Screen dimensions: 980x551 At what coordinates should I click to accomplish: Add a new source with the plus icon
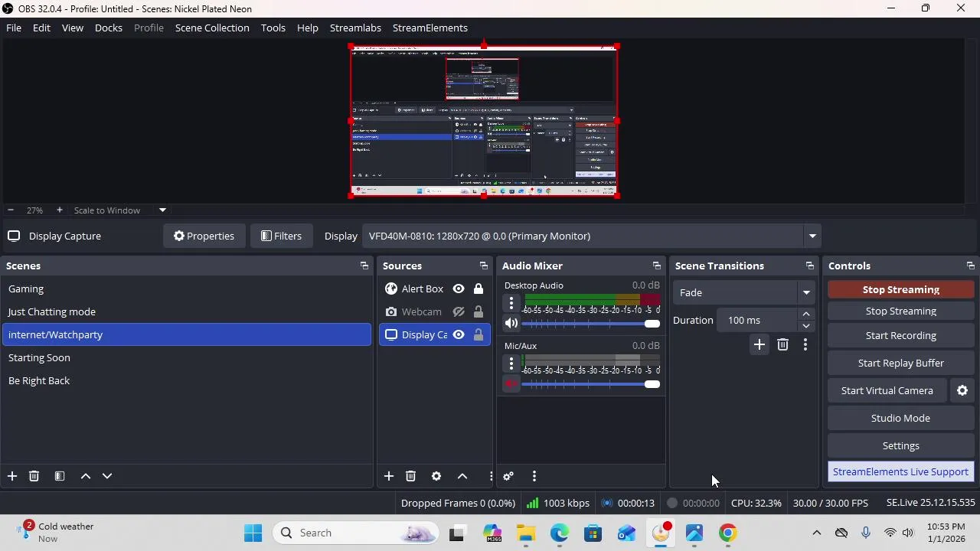(x=389, y=476)
